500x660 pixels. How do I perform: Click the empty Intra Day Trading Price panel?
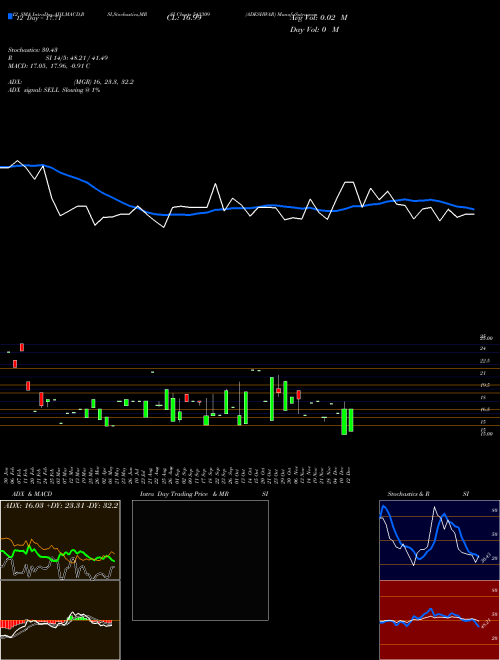(x=200, y=560)
